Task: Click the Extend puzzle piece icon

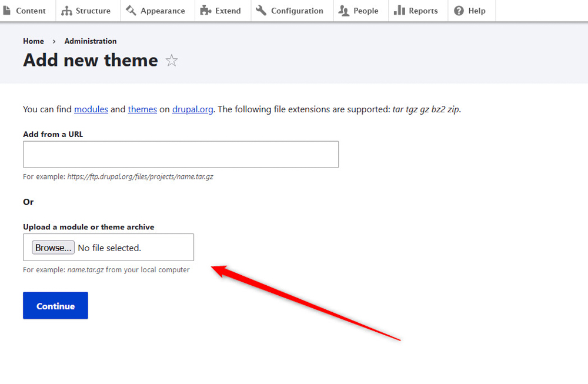Action: [206, 11]
